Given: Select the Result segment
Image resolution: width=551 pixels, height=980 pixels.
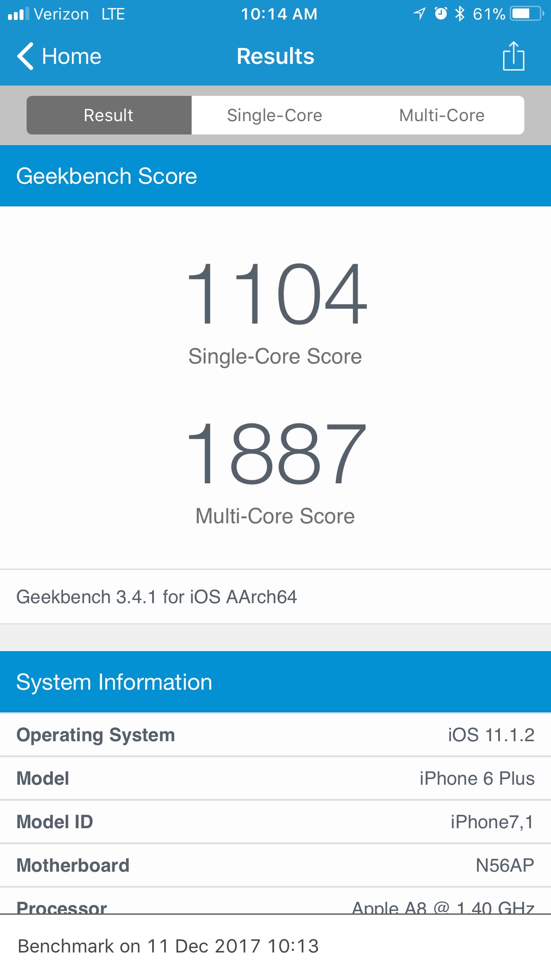Looking at the screenshot, I should 109,115.
